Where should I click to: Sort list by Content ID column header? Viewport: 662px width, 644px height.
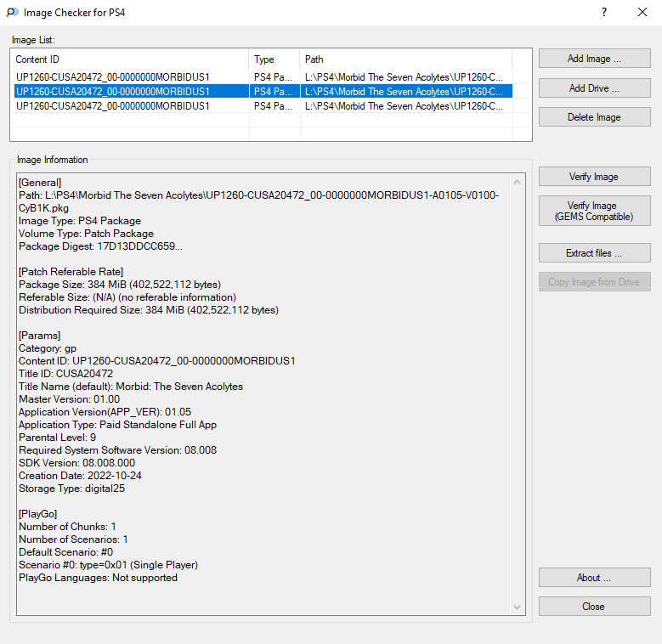(x=132, y=59)
